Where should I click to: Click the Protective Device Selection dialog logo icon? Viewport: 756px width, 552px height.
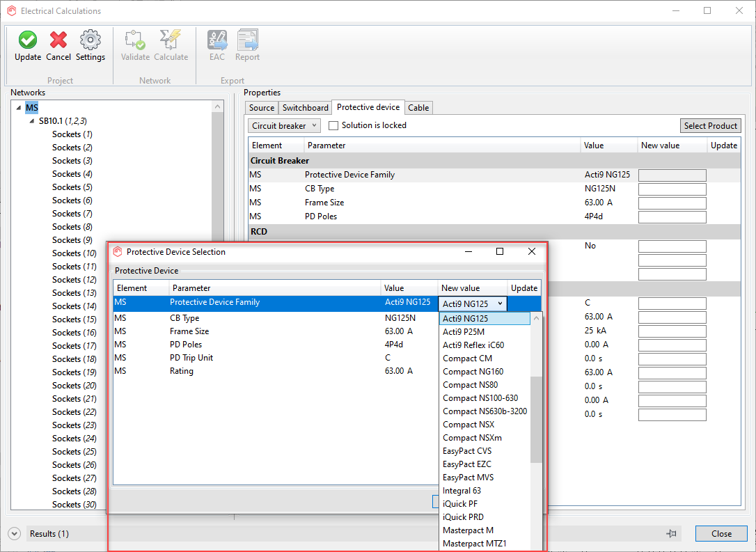[118, 252]
